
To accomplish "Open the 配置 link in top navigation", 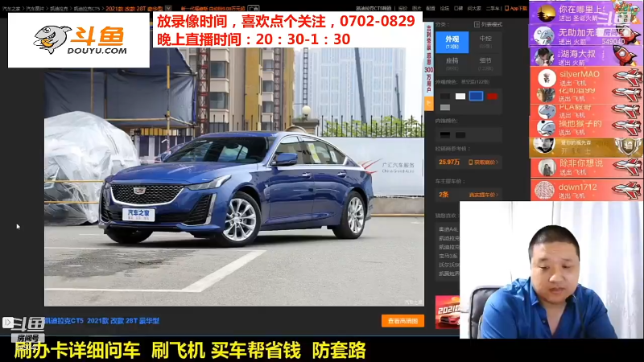I will [x=431, y=8].
